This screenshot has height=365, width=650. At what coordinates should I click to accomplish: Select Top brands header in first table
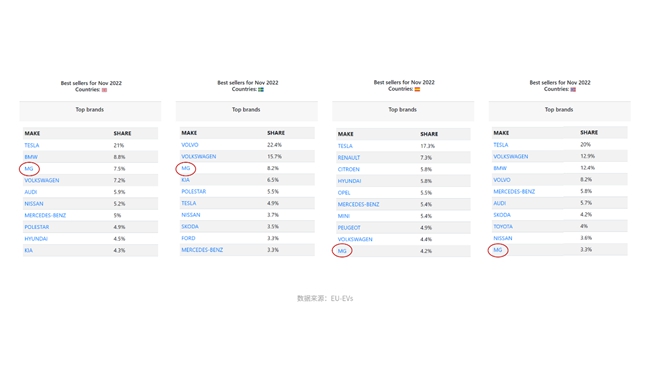point(90,110)
